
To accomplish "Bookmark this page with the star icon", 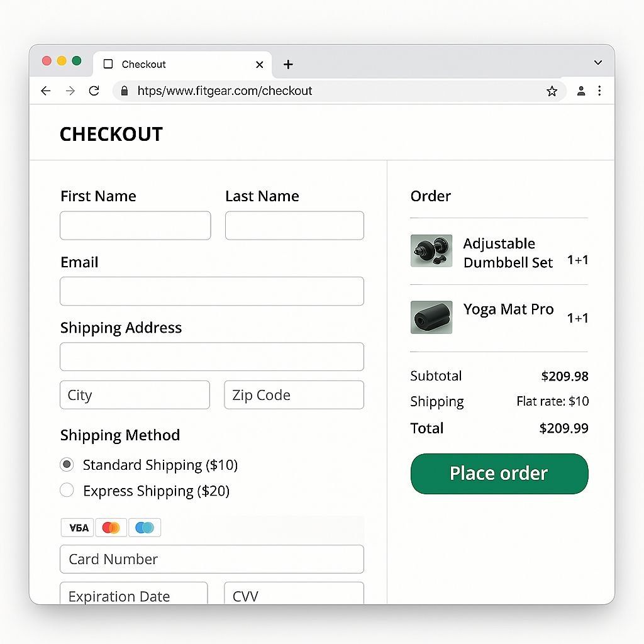I will 552,91.
